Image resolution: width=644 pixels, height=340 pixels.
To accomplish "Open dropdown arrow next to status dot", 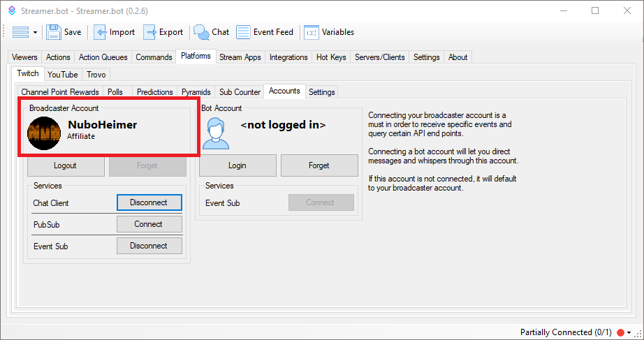I will 629,332.
